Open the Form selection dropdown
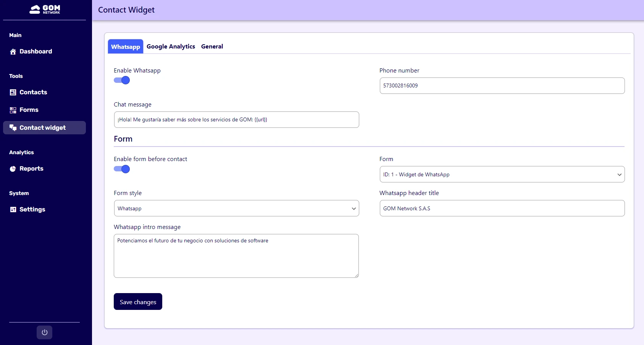Viewport: 644px width, 345px height. 502,174
